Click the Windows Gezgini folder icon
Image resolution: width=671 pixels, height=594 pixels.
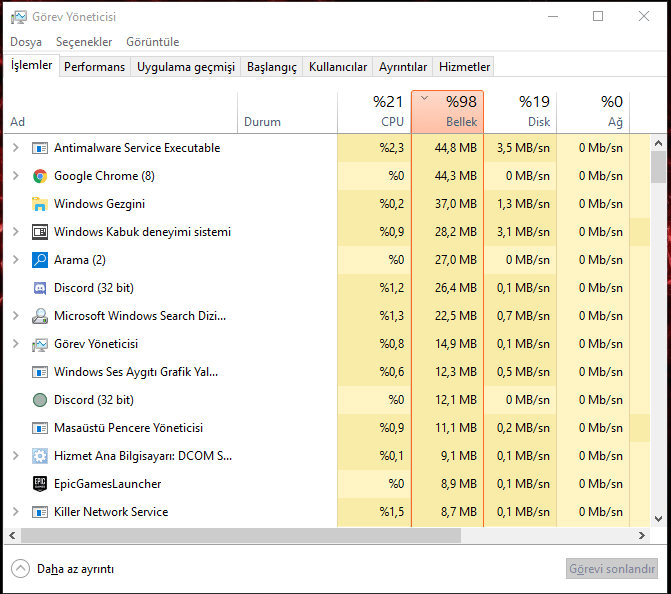(40, 204)
